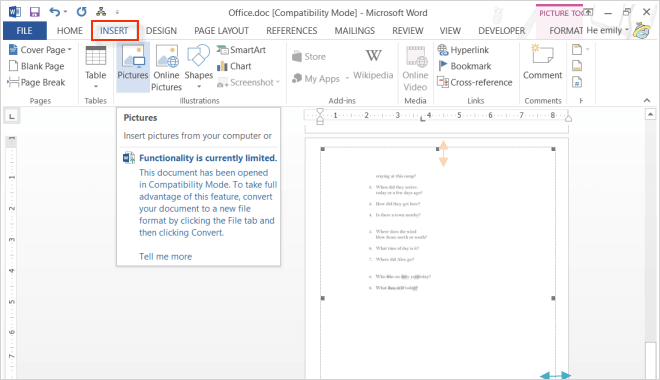Open the Wikipedia add-in
This screenshot has height=380, width=660.
[x=373, y=64]
